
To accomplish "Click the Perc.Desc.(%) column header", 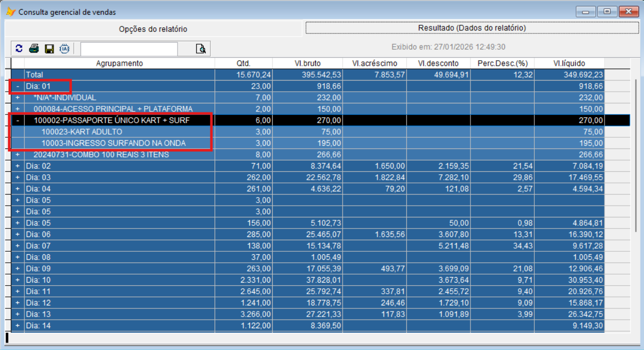I will (x=502, y=63).
